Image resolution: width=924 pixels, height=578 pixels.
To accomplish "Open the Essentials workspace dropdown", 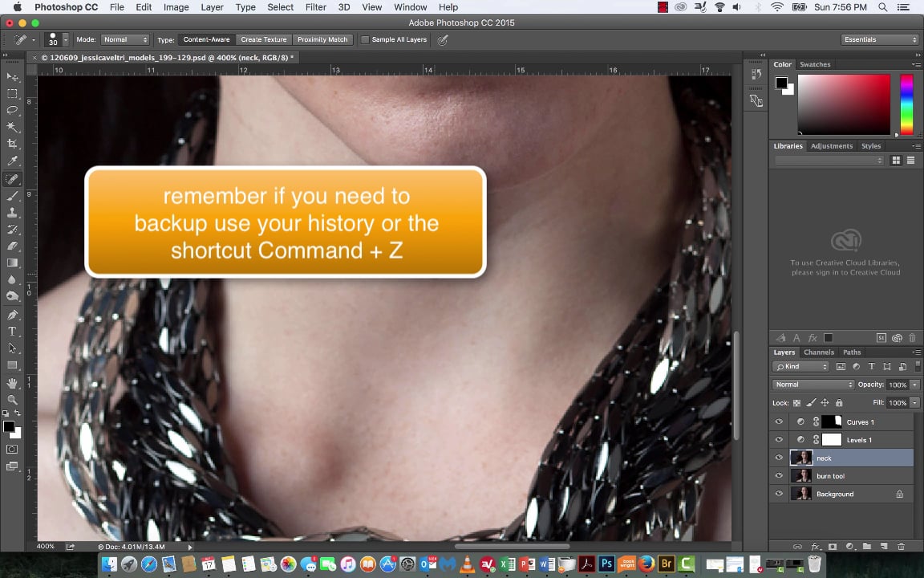I will point(879,39).
